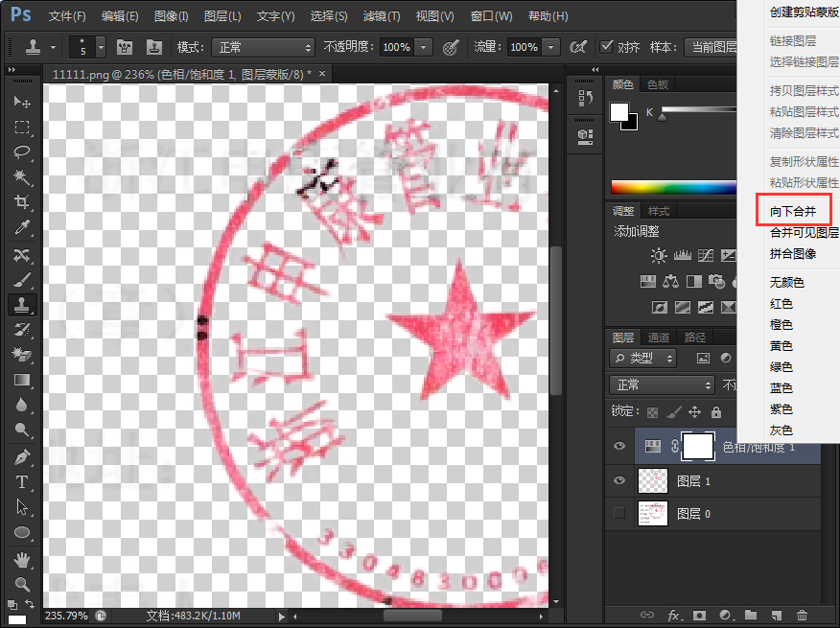Select the Eyedropper tool

[22, 228]
